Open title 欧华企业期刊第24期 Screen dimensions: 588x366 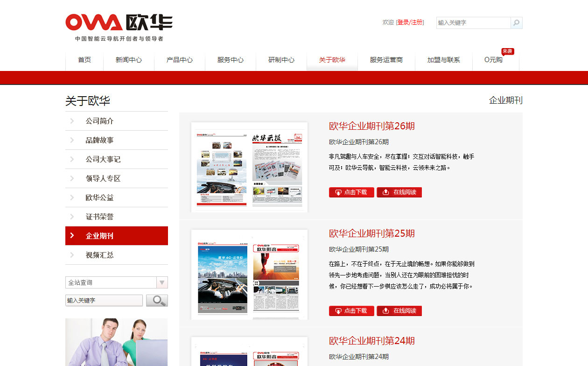372,341
